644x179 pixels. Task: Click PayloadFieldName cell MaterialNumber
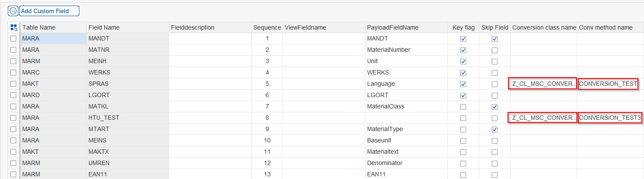pyautogui.click(x=406, y=50)
